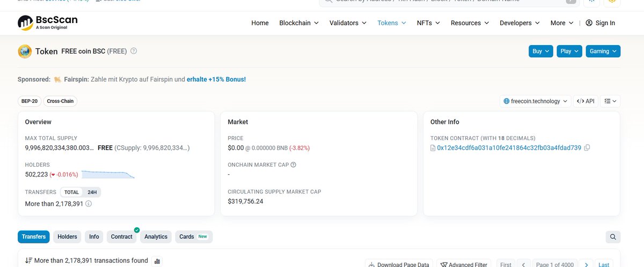Open the token contract address link
This screenshot has width=644, height=267.
[x=509, y=147]
